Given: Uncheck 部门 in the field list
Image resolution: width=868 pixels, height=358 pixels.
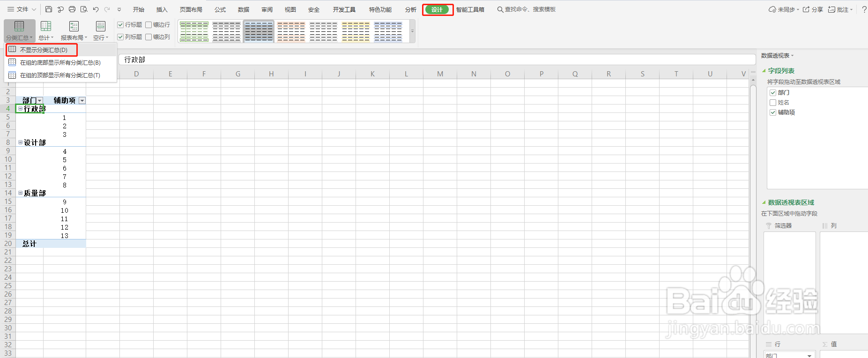Looking at the screenshot, I should 773,93.
